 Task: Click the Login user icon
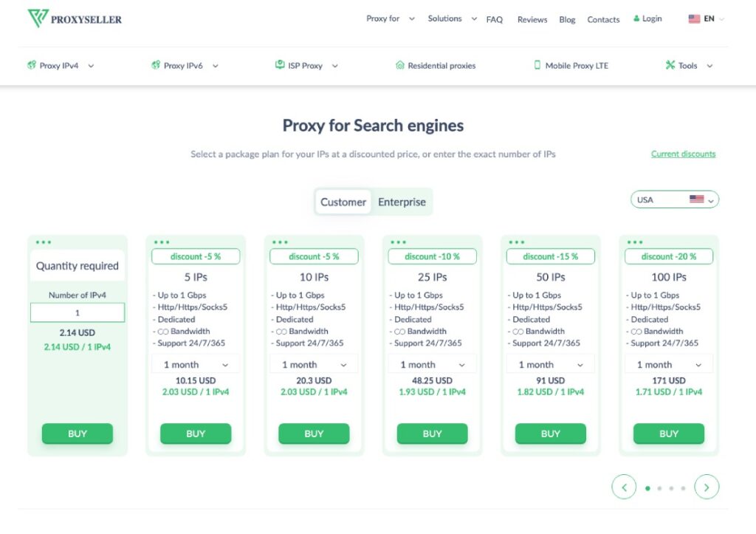pos(636,18)
